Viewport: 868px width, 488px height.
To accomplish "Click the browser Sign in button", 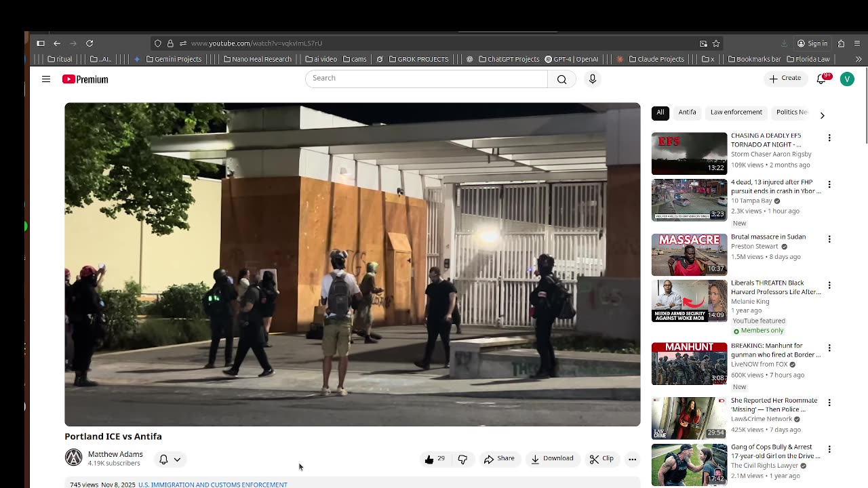I will point(812,43).
